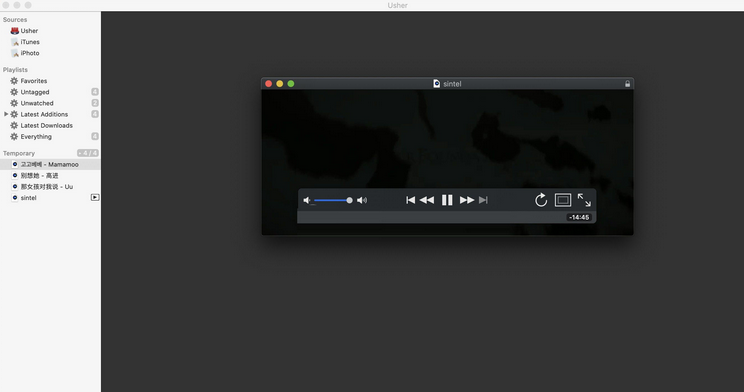Click the Mamamoo file icon

[x=15, y=164]
